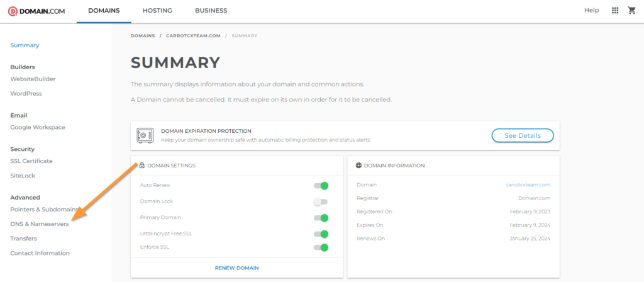644x282 pixels.
Task: Open the carrotcxteam.com domain link
Action: click(528, 185)
